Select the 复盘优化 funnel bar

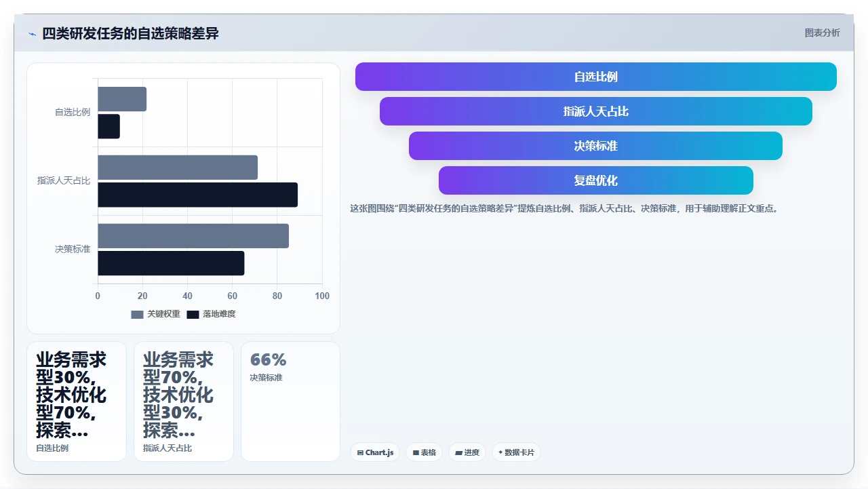tap(596, 180)
